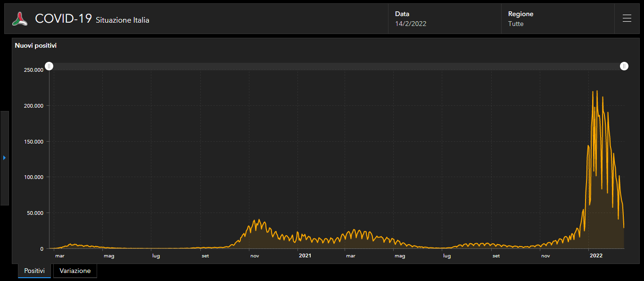This screenshot has height=281, width=644.
Task: Open the Data date selector 14/2/2022
Action: [445, 19]
